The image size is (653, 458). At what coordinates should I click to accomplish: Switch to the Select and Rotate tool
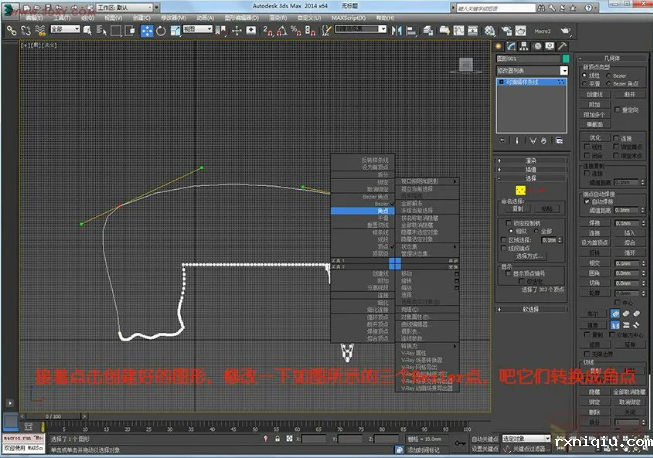pyautogui.click(x=161, y=31)
